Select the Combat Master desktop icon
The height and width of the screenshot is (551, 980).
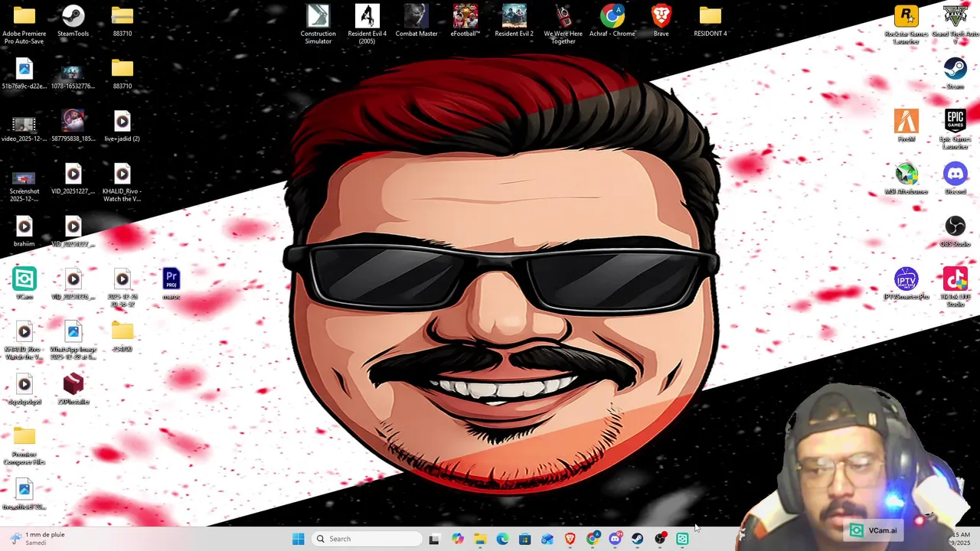click(416, 21)
